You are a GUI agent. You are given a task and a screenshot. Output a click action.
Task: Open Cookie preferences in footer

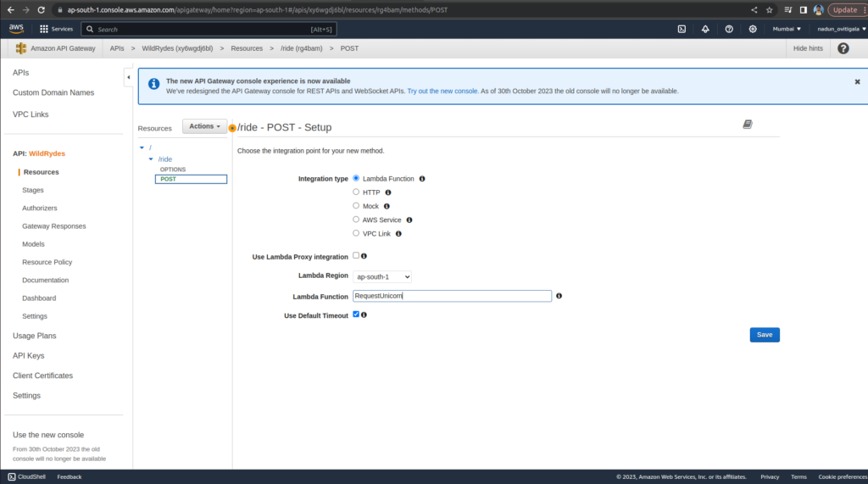coord(843,477)
